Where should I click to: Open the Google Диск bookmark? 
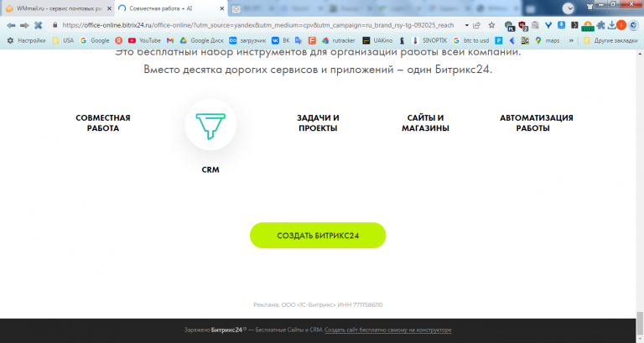pyautogui.click(x=201, y=40)
